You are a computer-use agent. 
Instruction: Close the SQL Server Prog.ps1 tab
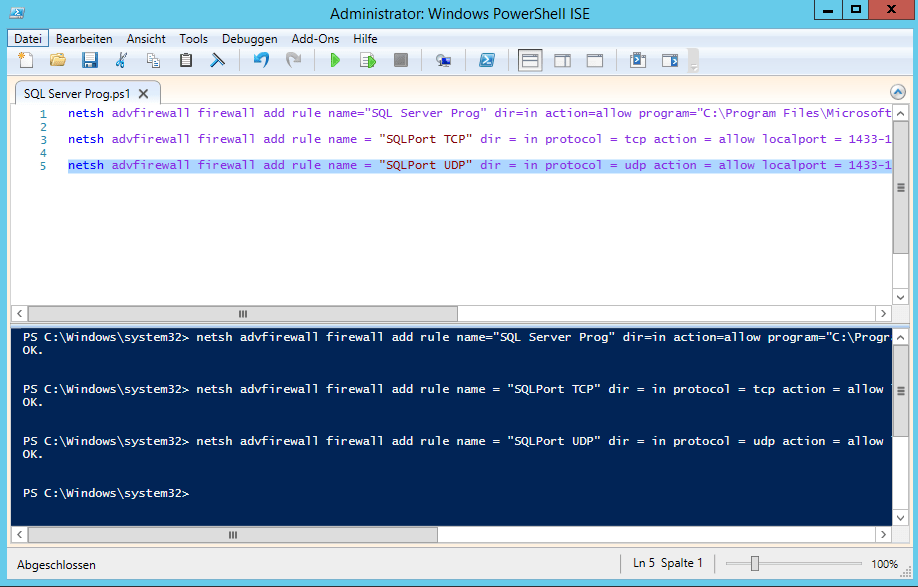point(142,93)
